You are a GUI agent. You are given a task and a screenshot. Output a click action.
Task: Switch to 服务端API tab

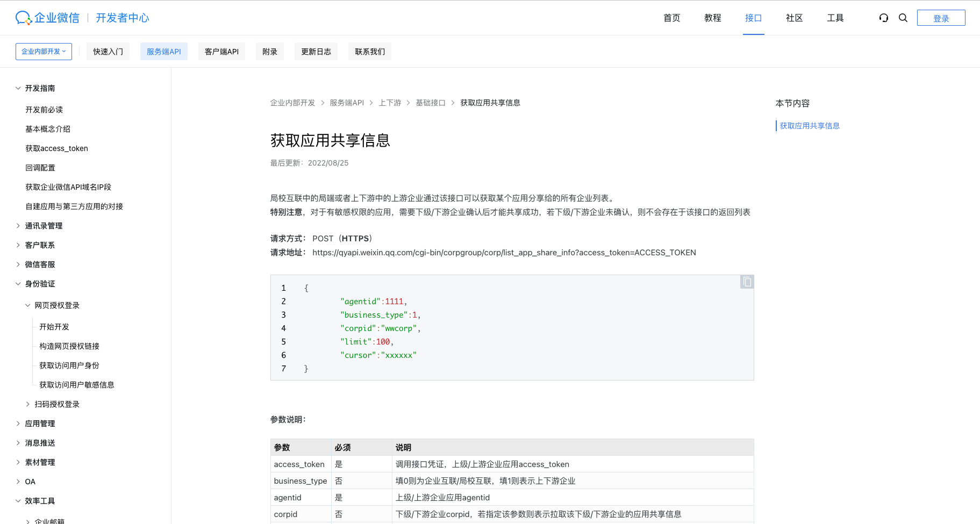tap(164, 52)
